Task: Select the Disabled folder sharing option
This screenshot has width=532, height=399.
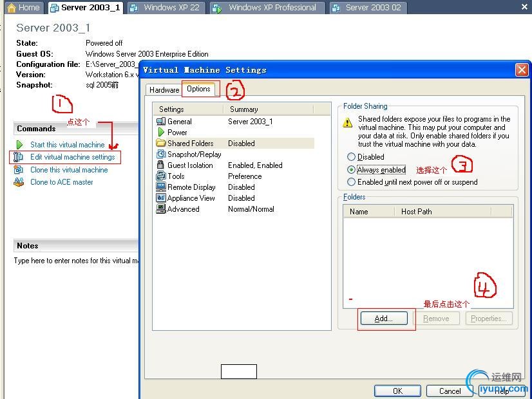Action: [x=351, y=156]
